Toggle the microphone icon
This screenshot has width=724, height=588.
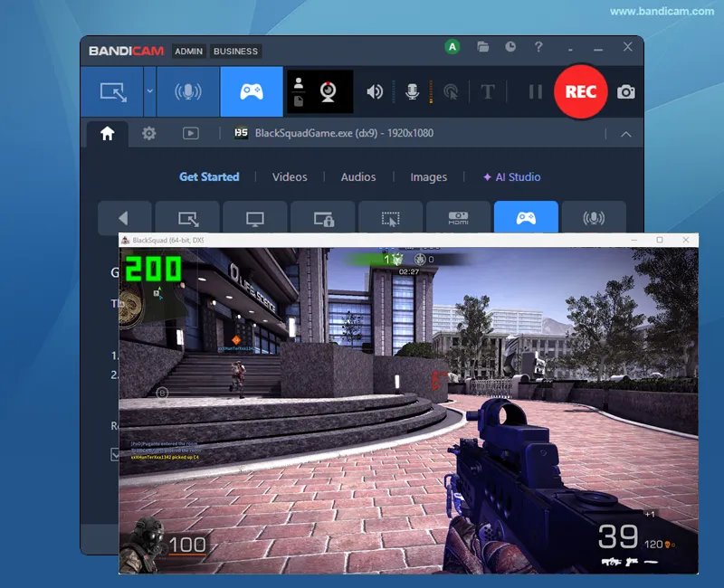tap(413, 92)
